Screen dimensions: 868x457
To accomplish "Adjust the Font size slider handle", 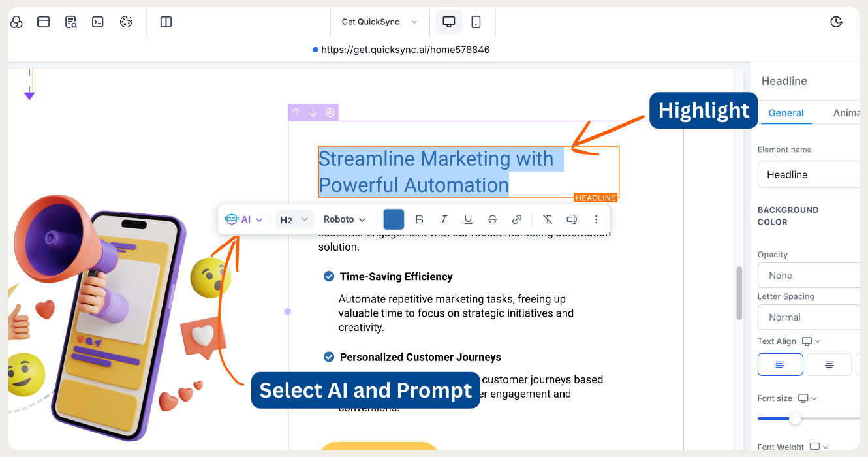I will 795,418.
